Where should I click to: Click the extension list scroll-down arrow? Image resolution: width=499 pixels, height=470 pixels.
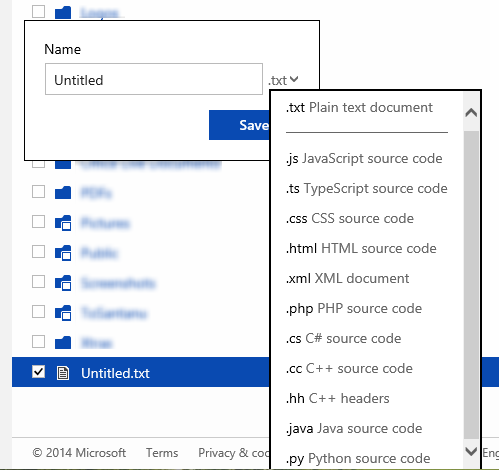471,452
